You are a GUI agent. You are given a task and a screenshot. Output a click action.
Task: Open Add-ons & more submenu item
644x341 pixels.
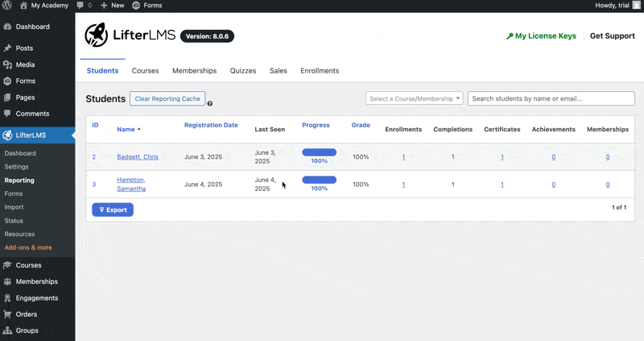[28, 247]
